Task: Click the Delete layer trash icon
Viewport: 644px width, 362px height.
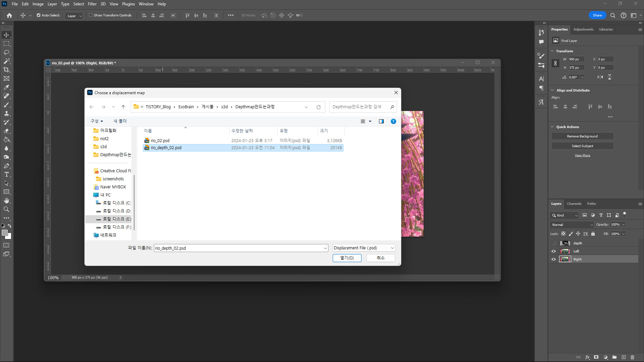Action: click(x=632, y=357)
